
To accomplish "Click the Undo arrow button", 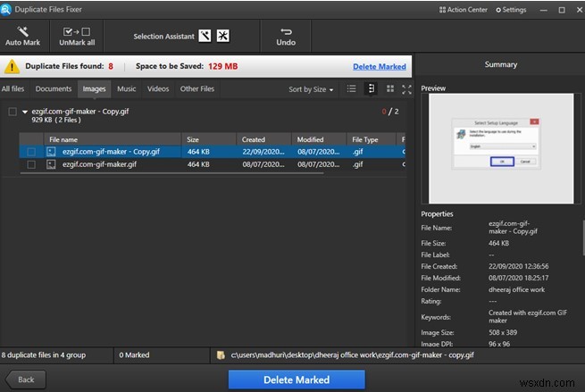I will point(286,37).
